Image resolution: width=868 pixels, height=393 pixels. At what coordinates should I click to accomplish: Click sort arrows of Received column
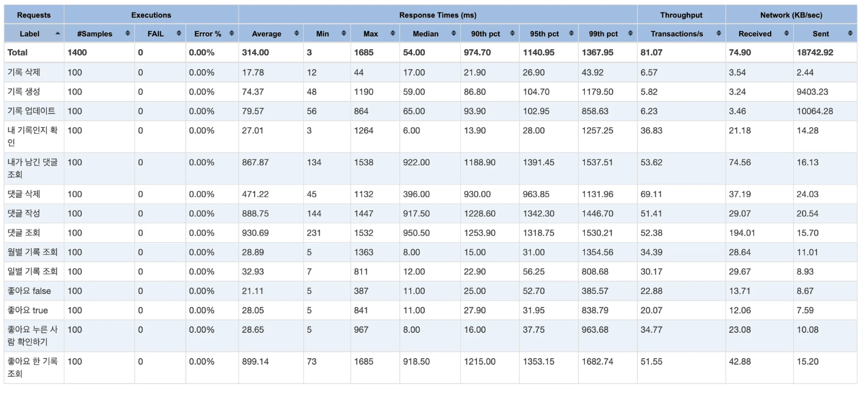click(x=786, y=33)
